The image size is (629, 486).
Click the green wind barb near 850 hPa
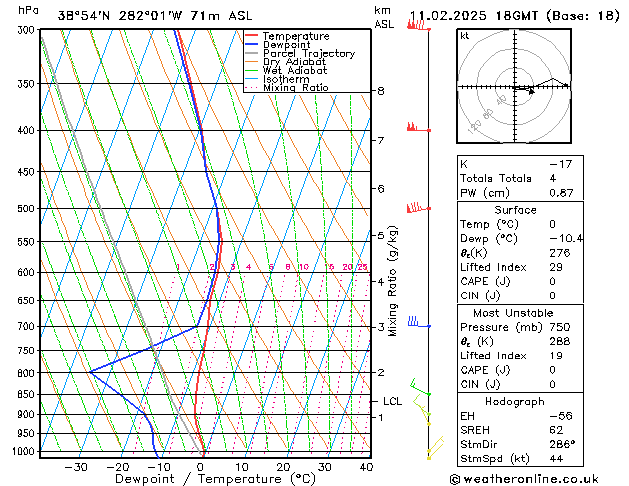click(420, 387)
